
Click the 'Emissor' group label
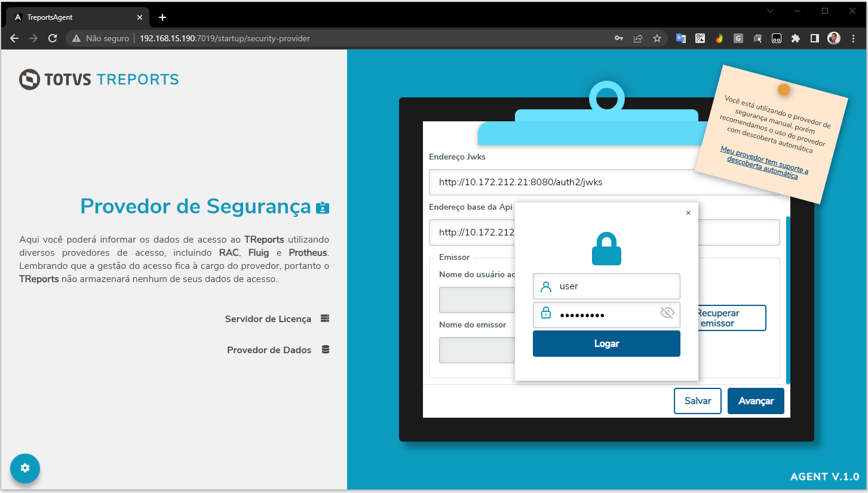455,257
